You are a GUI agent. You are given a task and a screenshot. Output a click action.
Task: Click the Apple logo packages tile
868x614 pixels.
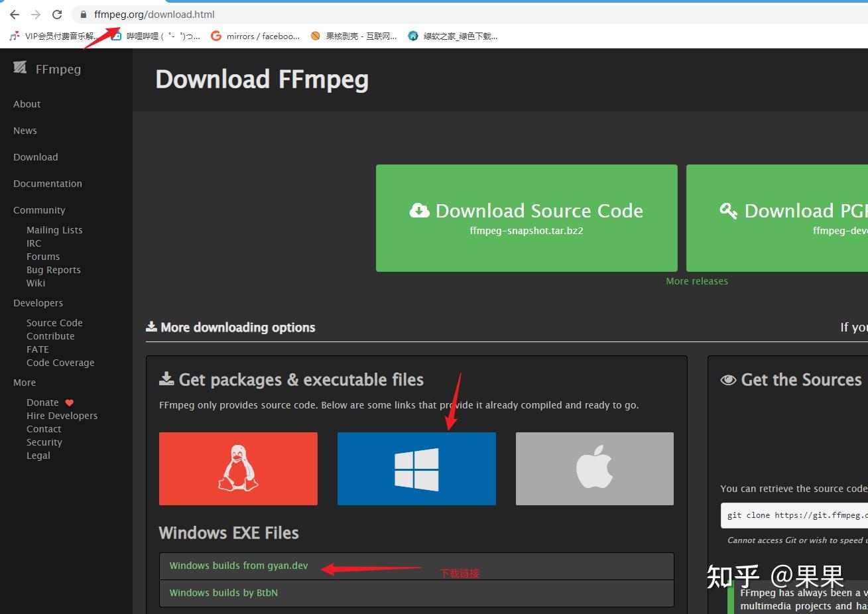coord(594,468)
